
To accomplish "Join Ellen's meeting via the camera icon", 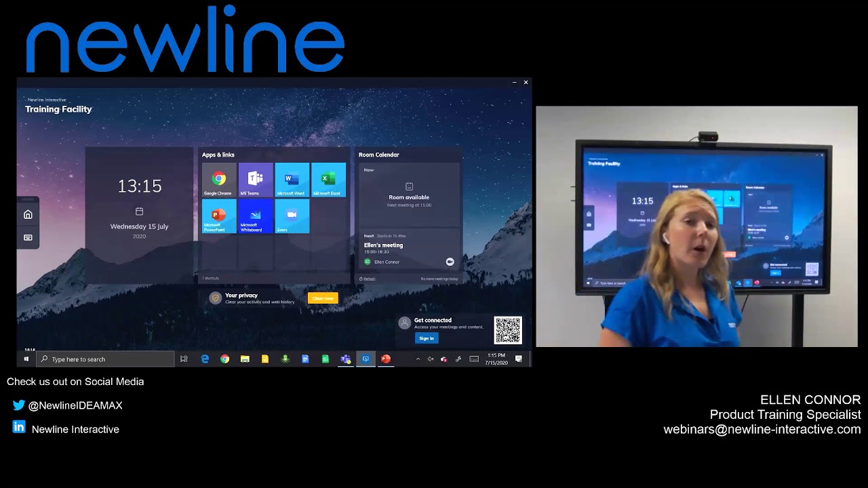I will [x=450, y=262].
